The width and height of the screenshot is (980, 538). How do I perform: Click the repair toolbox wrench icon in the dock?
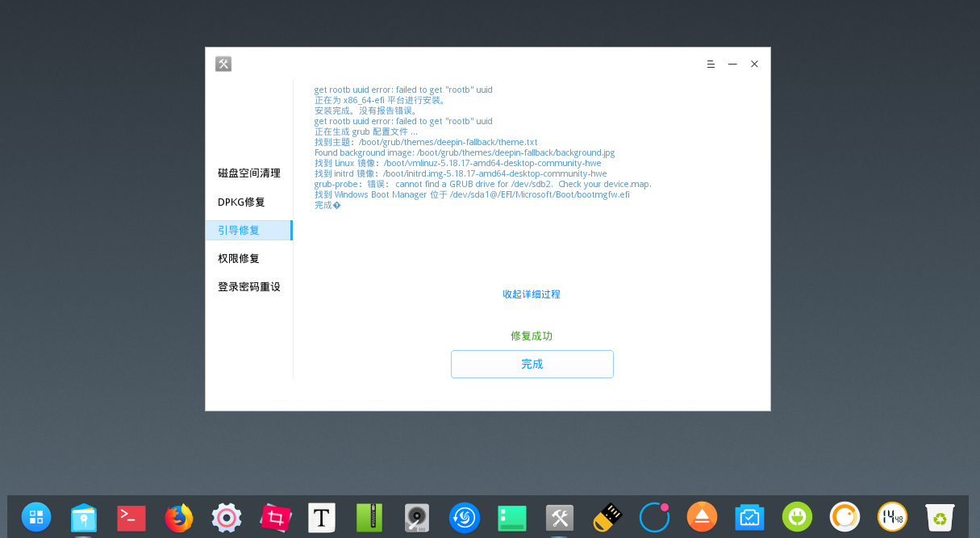pos(559,517)
